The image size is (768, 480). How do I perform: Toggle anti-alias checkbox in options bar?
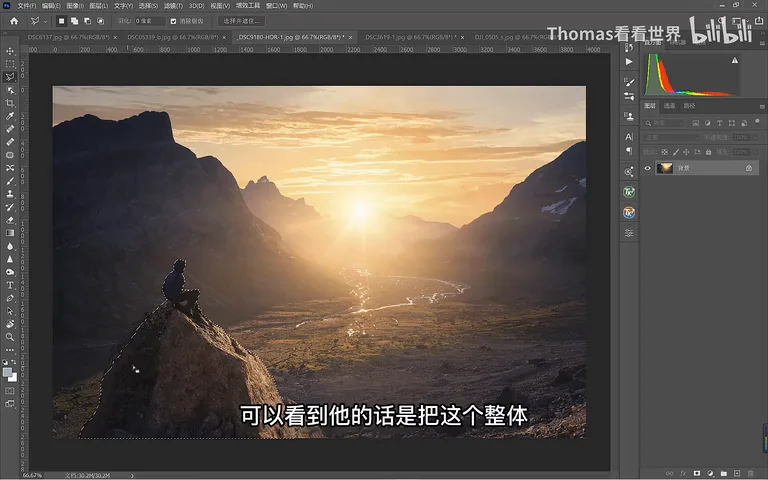[173, 21]
